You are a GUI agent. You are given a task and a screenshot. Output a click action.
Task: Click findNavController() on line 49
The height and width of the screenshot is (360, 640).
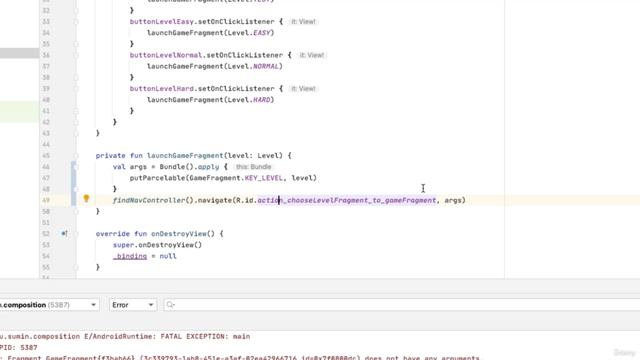coord(153,200)
